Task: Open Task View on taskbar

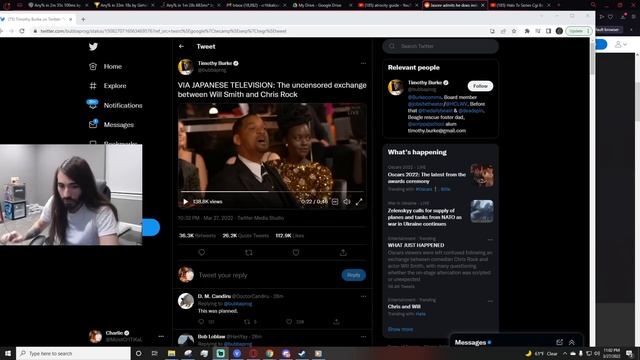Action: [x=155, y=353]
